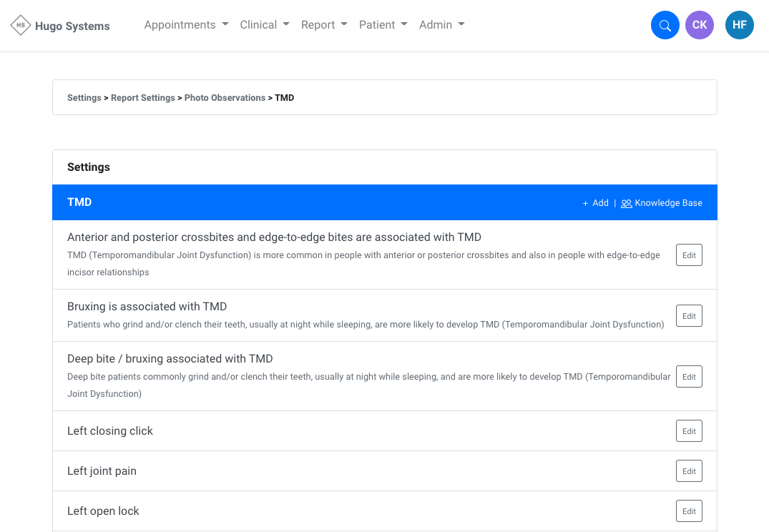Expand the Report dropdown menu
This screenshot has height=532, width=769.
click(324, 25)
